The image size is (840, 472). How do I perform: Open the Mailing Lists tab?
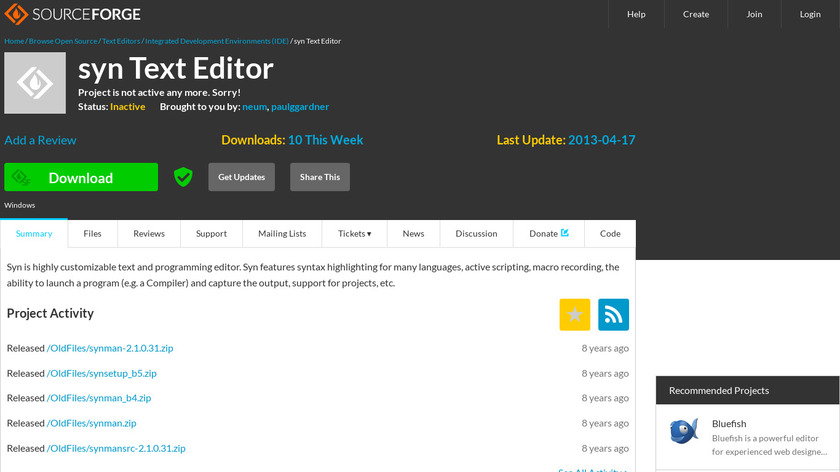282,234
